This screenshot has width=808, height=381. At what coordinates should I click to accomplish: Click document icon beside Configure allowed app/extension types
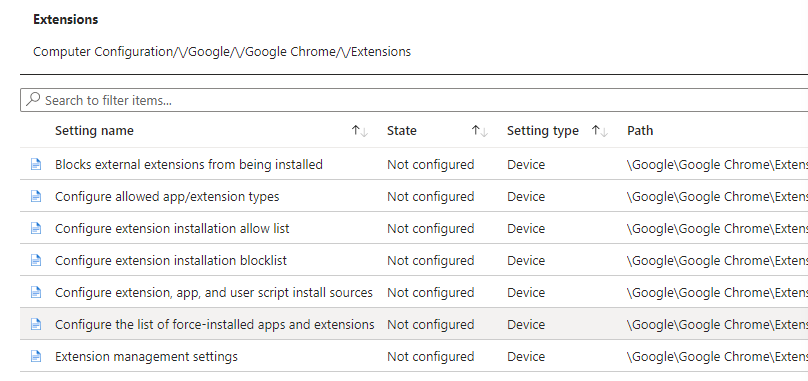36,196
